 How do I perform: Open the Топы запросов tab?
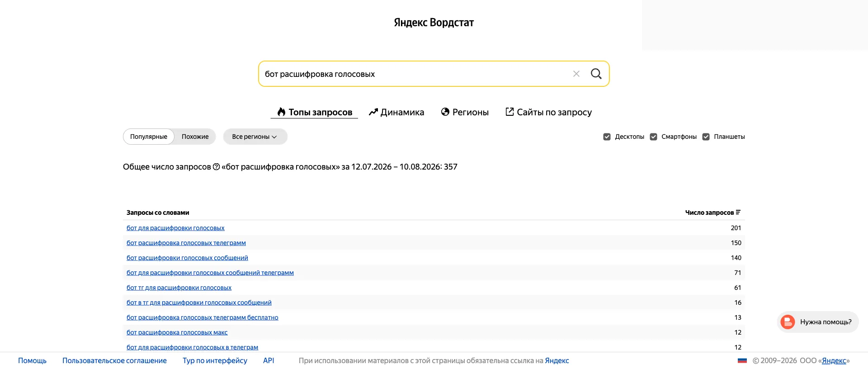coord(314,112)
